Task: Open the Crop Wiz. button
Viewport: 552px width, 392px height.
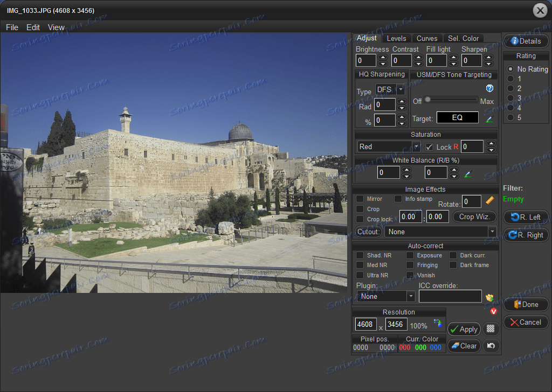Action: pos(474,216)
